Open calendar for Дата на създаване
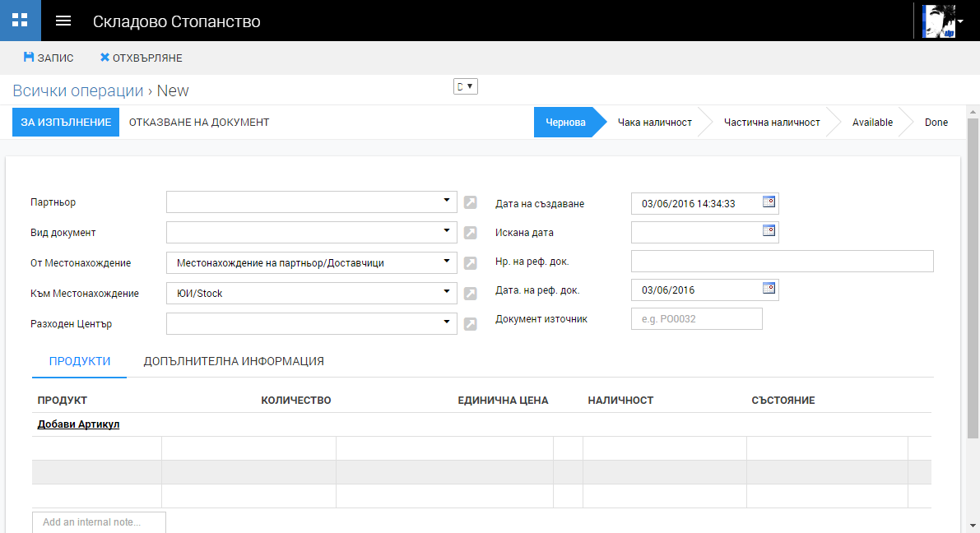980x533 pixels. pyautogui.click(x=769, y=201)
